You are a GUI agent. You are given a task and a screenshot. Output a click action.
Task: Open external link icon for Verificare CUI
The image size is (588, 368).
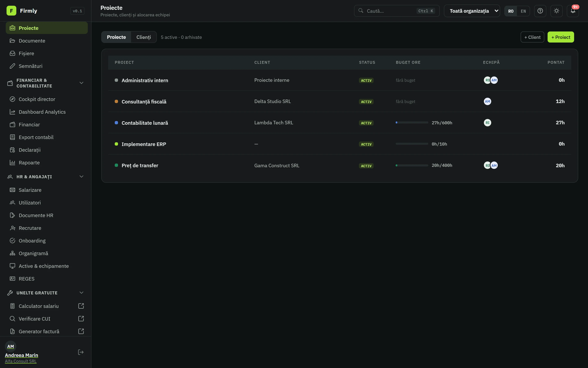click(81, 319)
